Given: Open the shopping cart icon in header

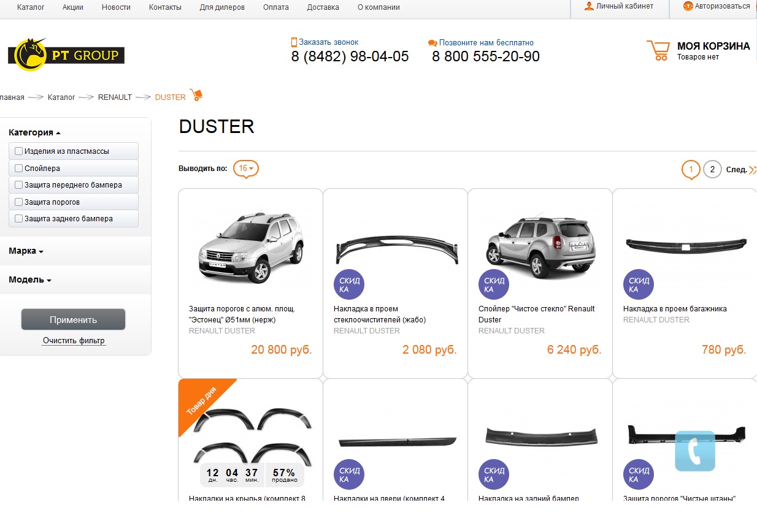Looking at the screenshot, I should coord(658,50).
